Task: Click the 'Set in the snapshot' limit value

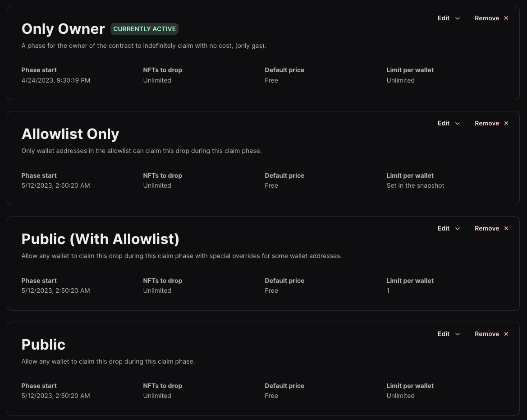Action: (415, 185)
